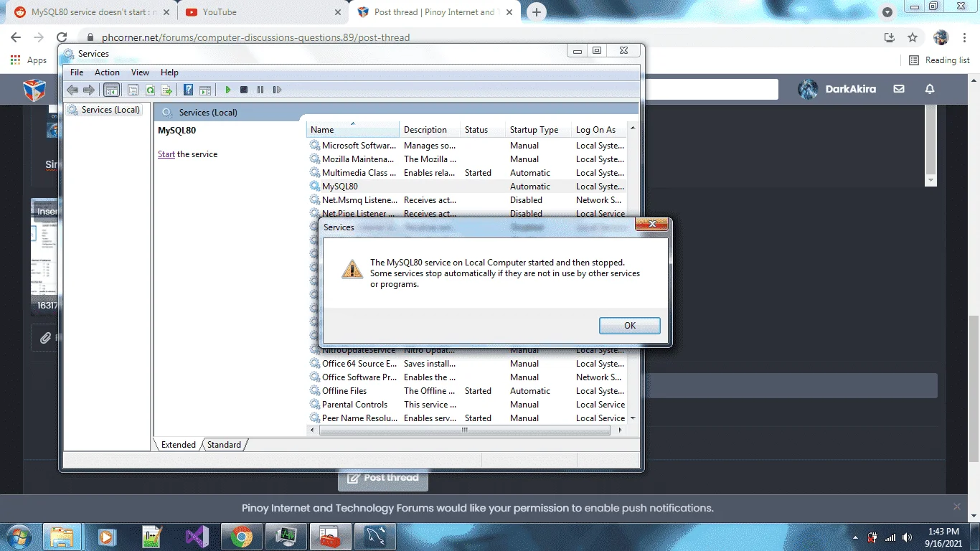980x551 pixels.
Task: Close the Services warning dialog with X
Action: click(x=652, y=225)
